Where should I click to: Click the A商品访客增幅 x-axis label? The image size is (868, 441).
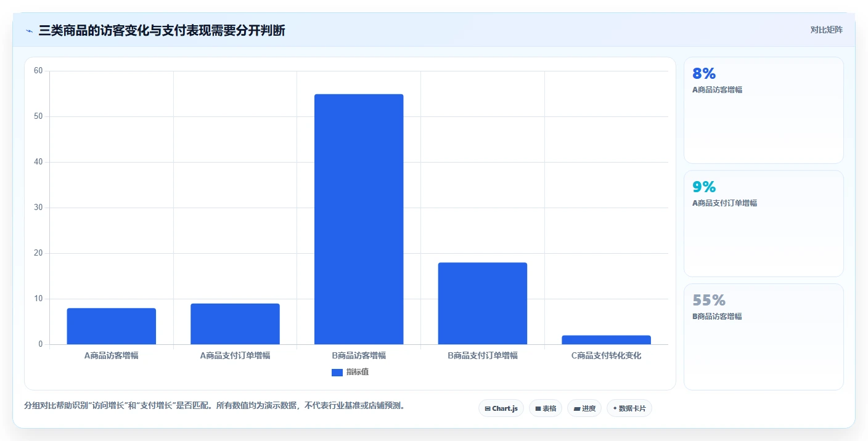[112, 355]
